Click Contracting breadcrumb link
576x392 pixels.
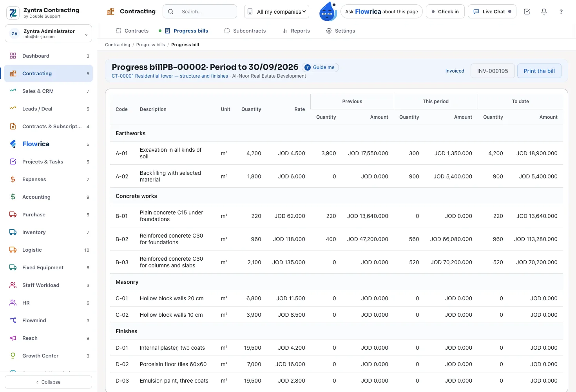[118, 45]
